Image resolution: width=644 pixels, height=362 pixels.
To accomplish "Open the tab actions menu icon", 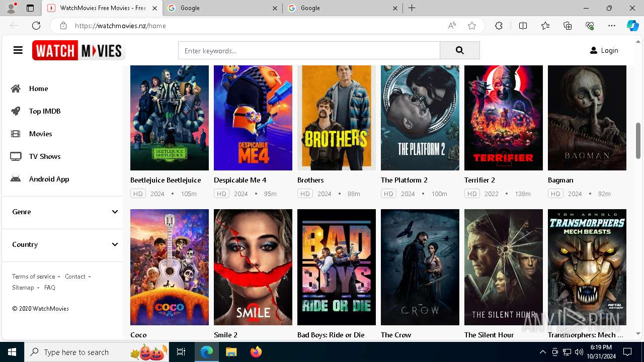I will [30, 8].
